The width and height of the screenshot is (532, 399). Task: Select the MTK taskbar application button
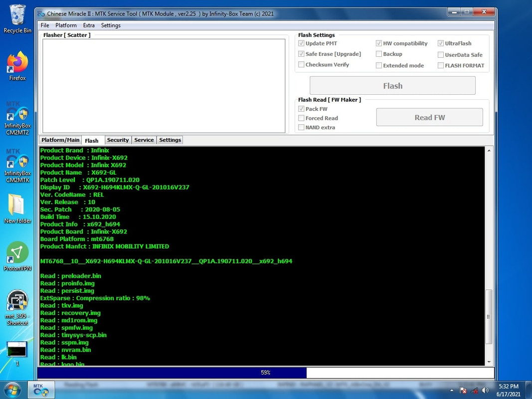(x=41, y=390)
